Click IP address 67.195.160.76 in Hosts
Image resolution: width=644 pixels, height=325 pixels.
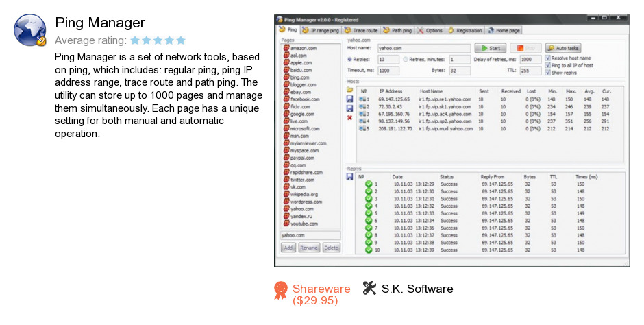394,114
